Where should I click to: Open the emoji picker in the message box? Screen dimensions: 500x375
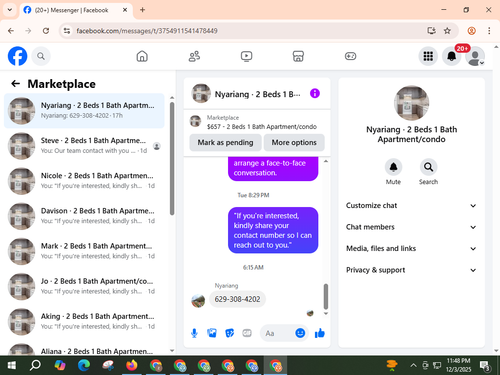tap(300, 333)
